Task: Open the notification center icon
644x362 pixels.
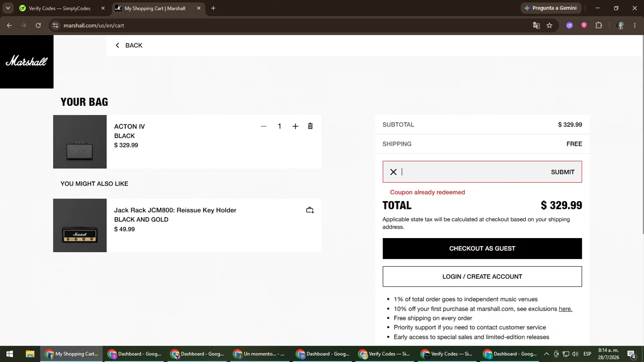Action: coord(632,354)
